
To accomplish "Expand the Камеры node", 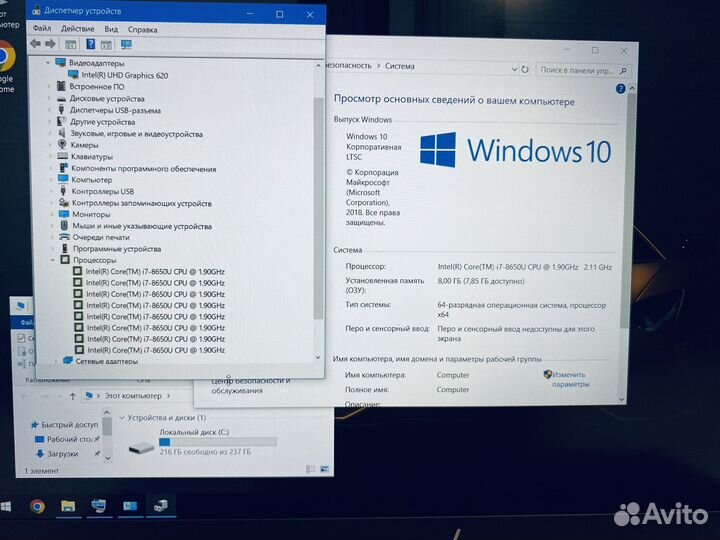I will 51,145.
